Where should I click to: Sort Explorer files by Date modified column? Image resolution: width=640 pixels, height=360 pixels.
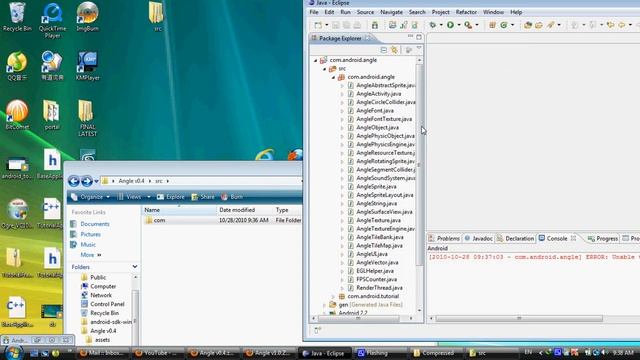244,210
